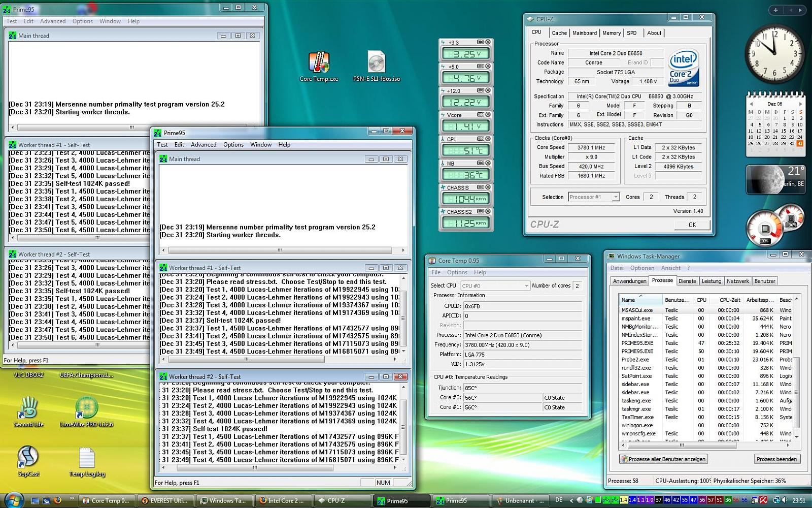Switch to Core Temp taskbar button

[x=107, y=500]
